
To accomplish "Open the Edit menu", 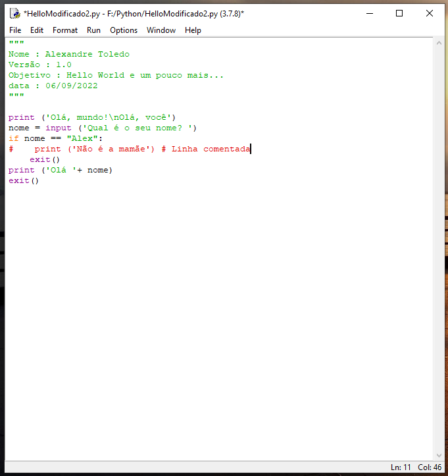I will point(37,30).
